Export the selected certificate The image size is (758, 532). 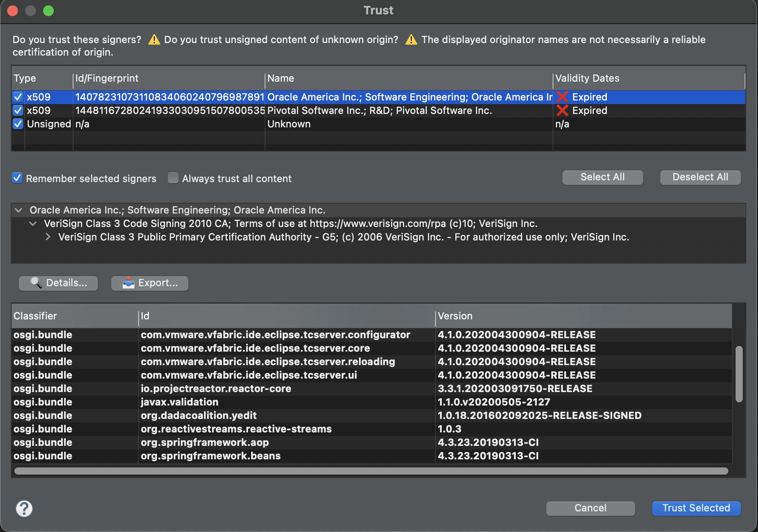pyautogui.click(x=150, y=283)
